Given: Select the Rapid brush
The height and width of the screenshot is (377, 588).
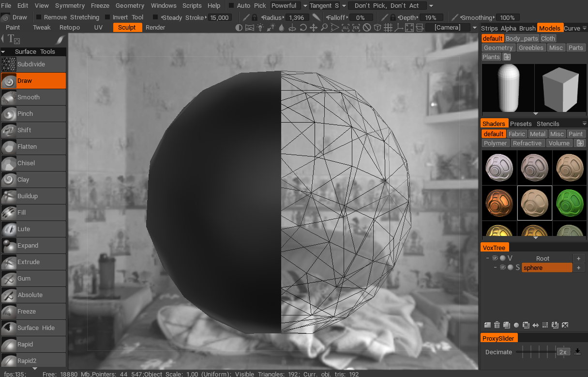Looking at the screenshot, I should click(33, 344).
